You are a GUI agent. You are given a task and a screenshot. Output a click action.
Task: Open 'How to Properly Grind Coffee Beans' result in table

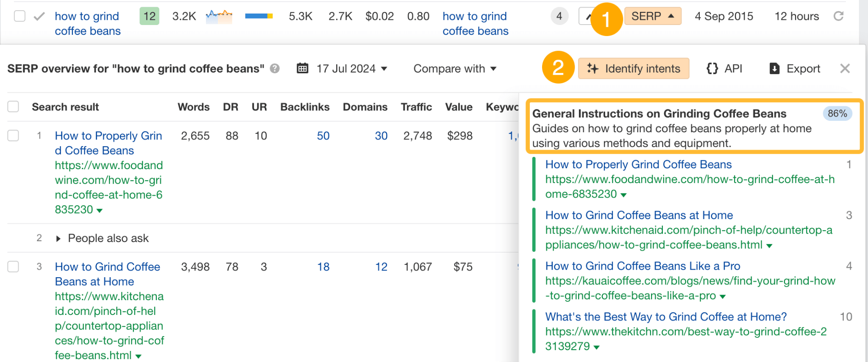coord(108,143)
